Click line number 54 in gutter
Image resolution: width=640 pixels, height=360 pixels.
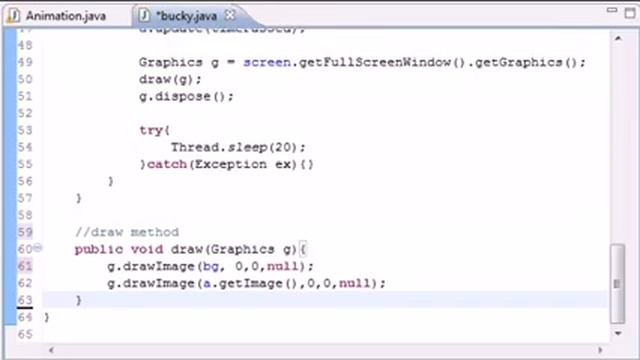coord(25,147)
